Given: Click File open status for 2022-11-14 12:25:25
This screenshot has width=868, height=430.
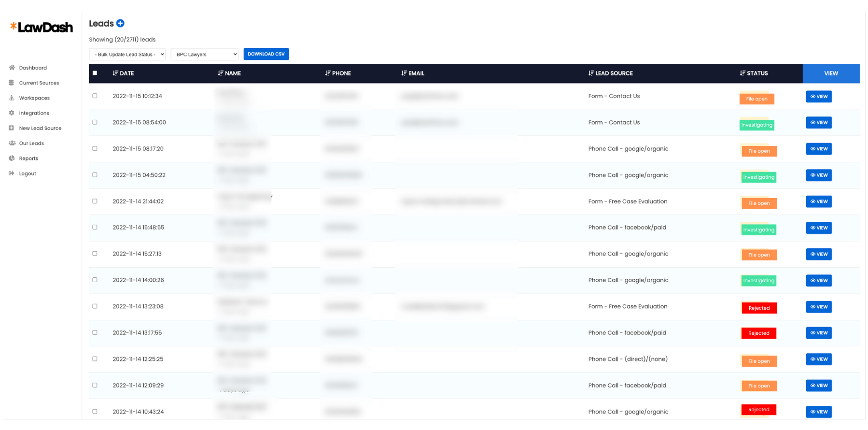Looking at the screenshot, I should (x=759, y=361).
